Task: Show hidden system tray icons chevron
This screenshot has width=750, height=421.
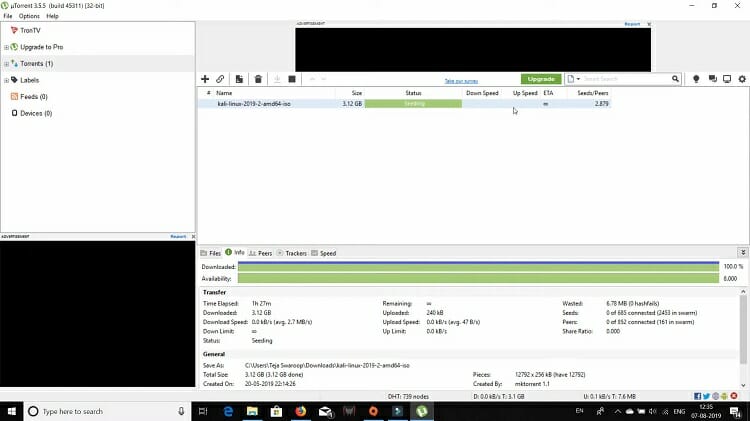Action: click(x=618, y=411)
